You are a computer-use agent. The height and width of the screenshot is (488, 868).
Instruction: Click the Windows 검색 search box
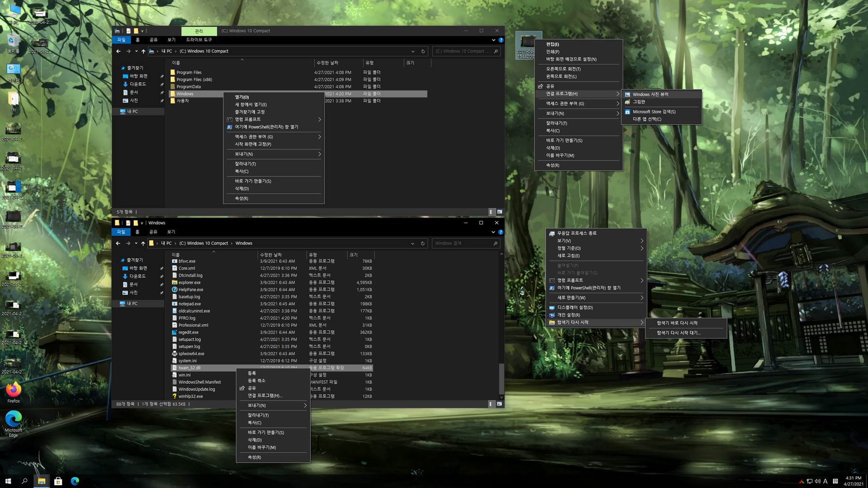coord(465,244)
